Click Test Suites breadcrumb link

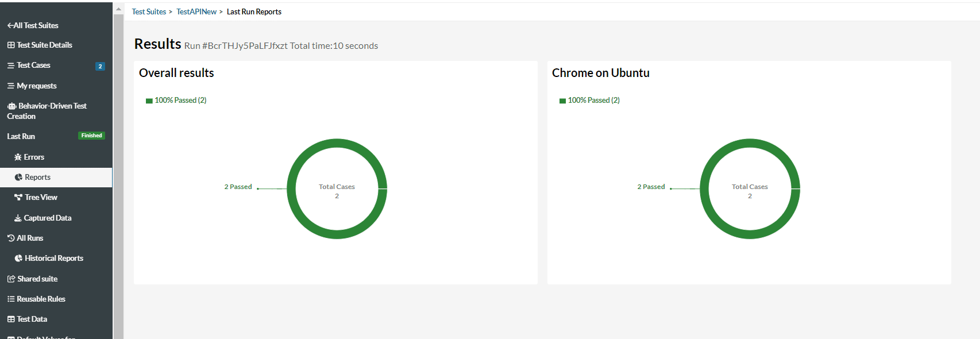click(x=149, y=11)
